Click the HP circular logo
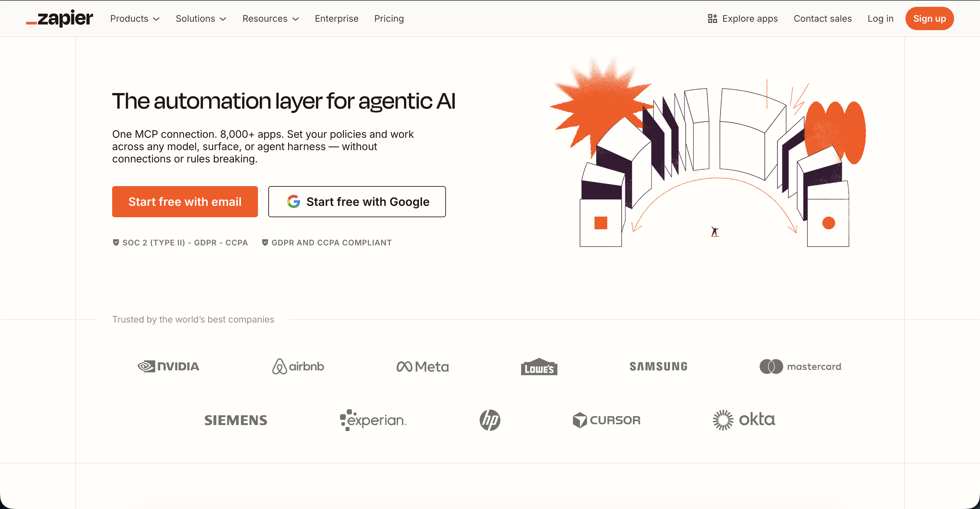The image size is (980, 509). 490,420
